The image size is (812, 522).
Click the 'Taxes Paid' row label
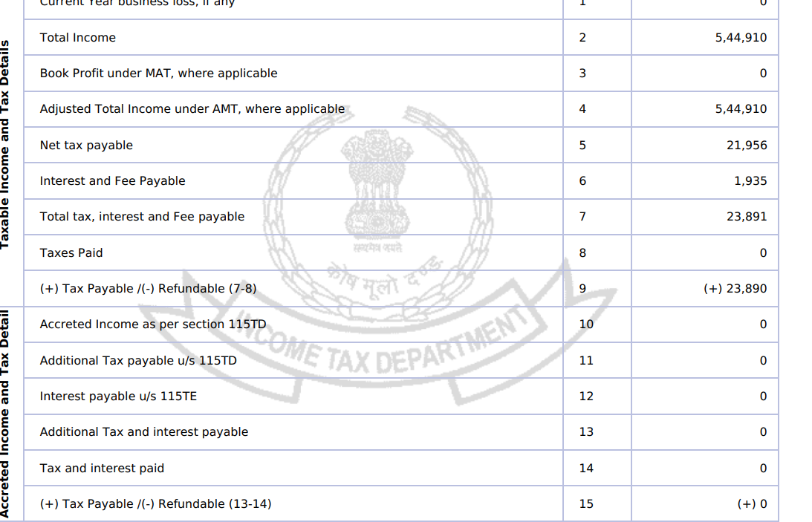pyautogui.click(x=71, y=253)
